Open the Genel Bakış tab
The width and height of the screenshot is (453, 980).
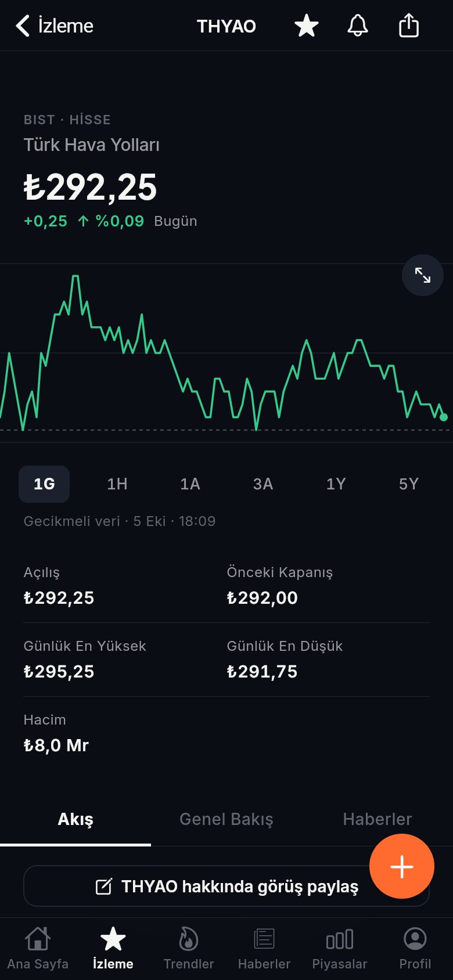click(x=227, y=819)
